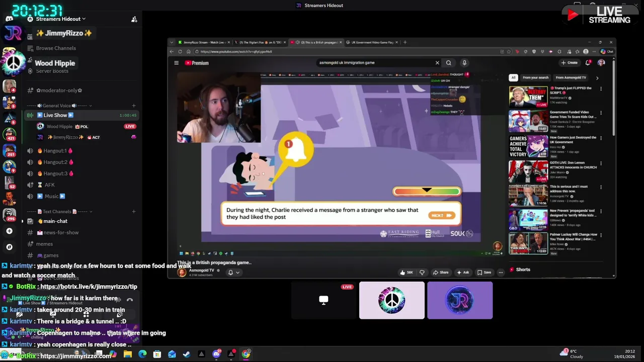Clear the YouTube search query
Screen dimensions: 644x362
[x=437, y=63]
